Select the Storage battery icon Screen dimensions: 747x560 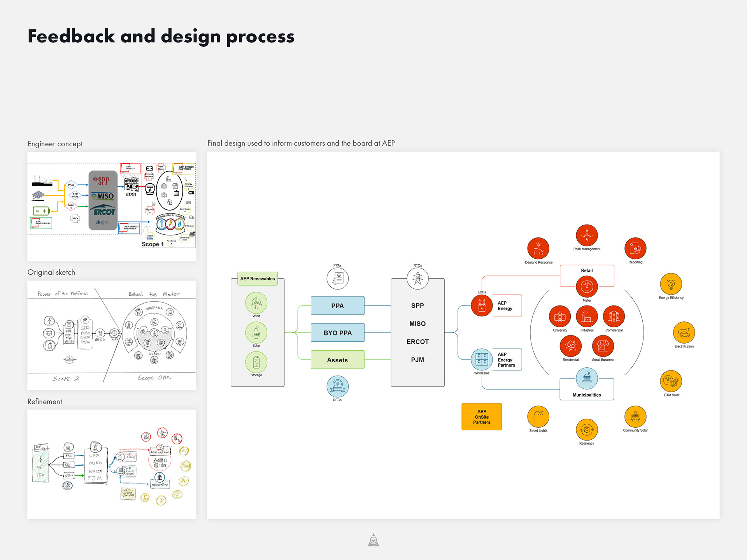click(256, 362)
